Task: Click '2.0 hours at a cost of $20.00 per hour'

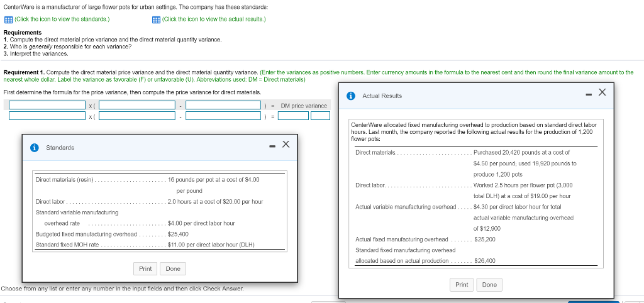Action: pos(215,202)
